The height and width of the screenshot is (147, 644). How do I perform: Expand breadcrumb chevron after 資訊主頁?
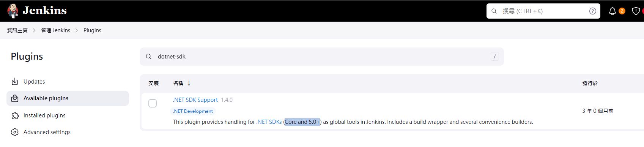pos(34,30)
